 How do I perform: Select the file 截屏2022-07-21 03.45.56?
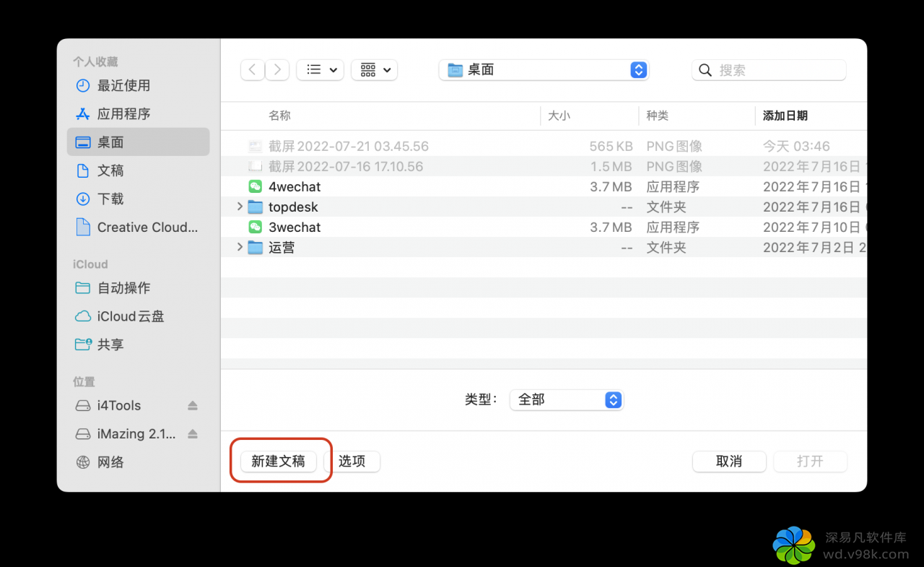coord(349,146)
